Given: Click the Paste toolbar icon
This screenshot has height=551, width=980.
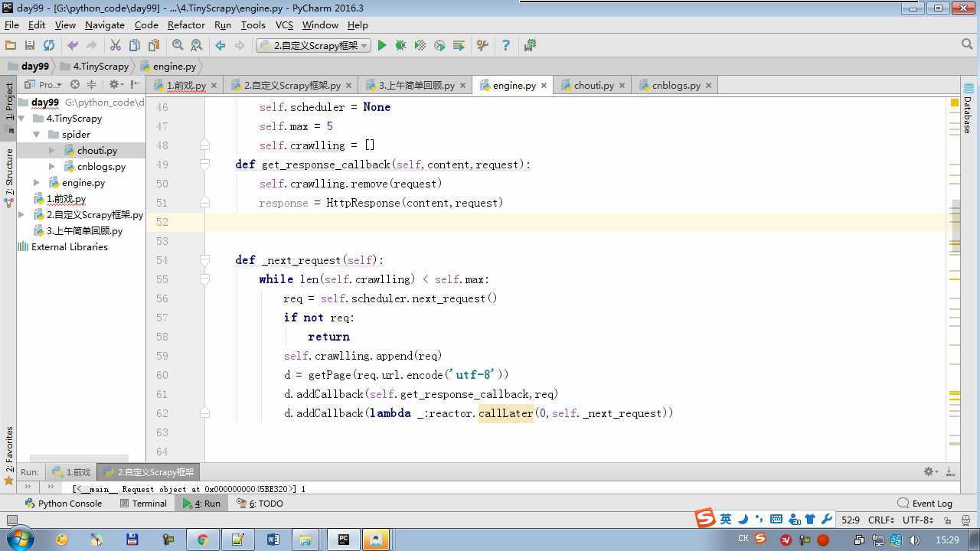Looking at the screenshot, I should 154,46.
